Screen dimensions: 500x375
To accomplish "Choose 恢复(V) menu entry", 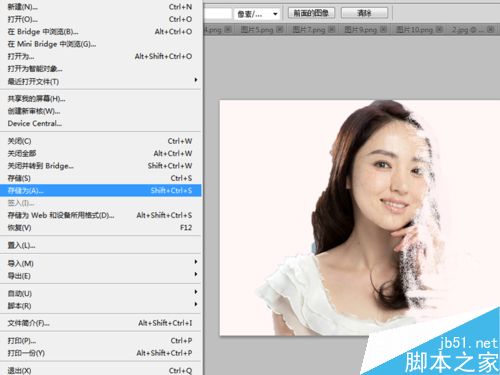I will click(100, 227).
